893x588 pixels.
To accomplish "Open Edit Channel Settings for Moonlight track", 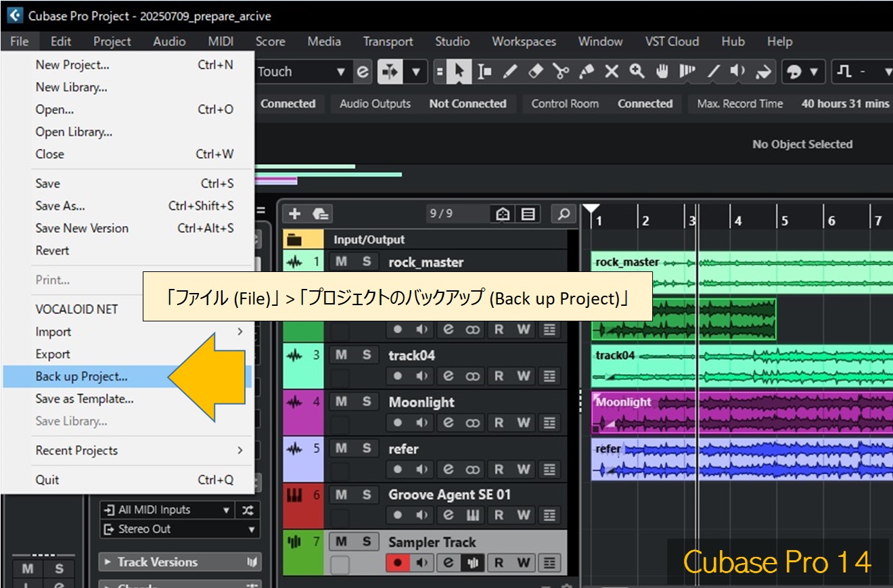I will pos(449,423).
